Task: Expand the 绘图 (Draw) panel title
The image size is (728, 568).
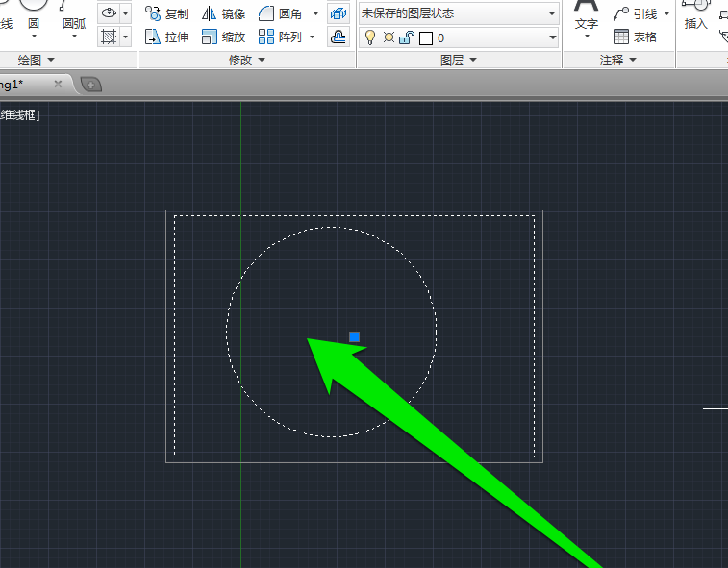Action: click(x=37, y=60)
